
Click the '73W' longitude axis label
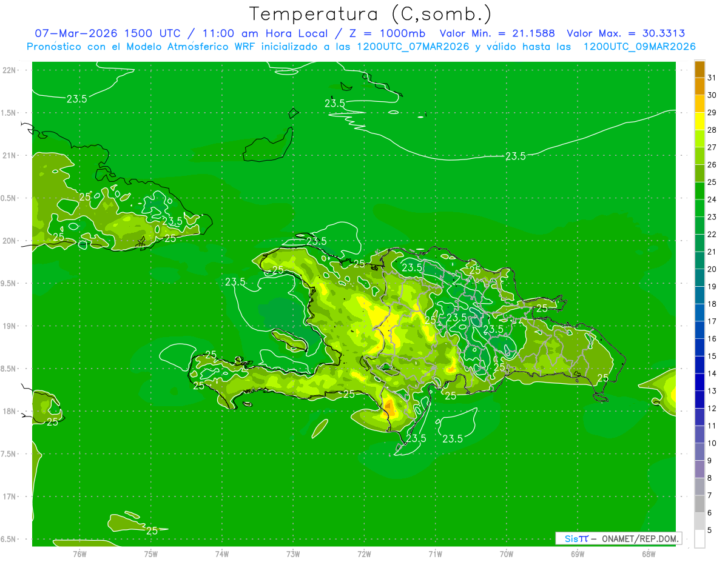pyautogui.click(x=293, y=554)
